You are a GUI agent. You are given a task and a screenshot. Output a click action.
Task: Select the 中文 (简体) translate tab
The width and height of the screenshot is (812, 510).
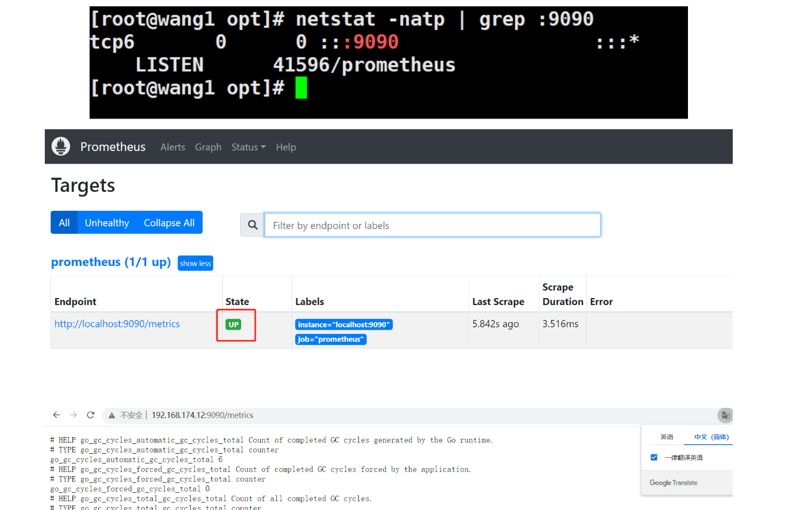(712, 436)
